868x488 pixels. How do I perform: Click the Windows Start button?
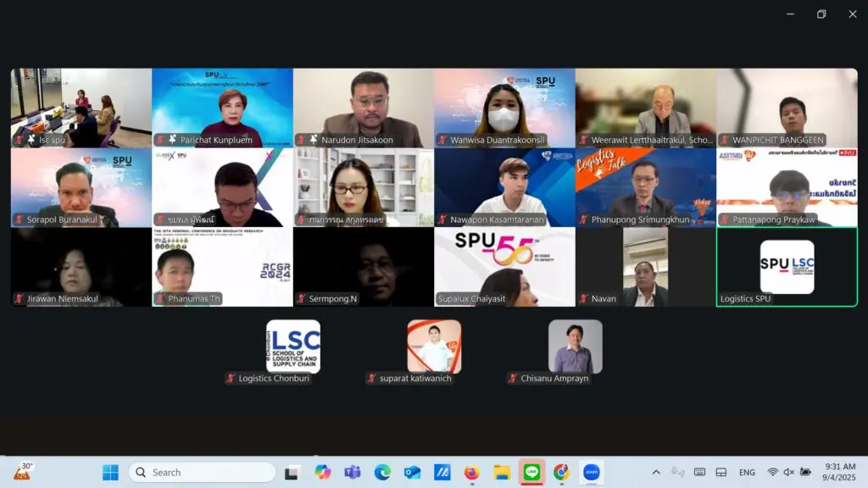tap(112, 472)
